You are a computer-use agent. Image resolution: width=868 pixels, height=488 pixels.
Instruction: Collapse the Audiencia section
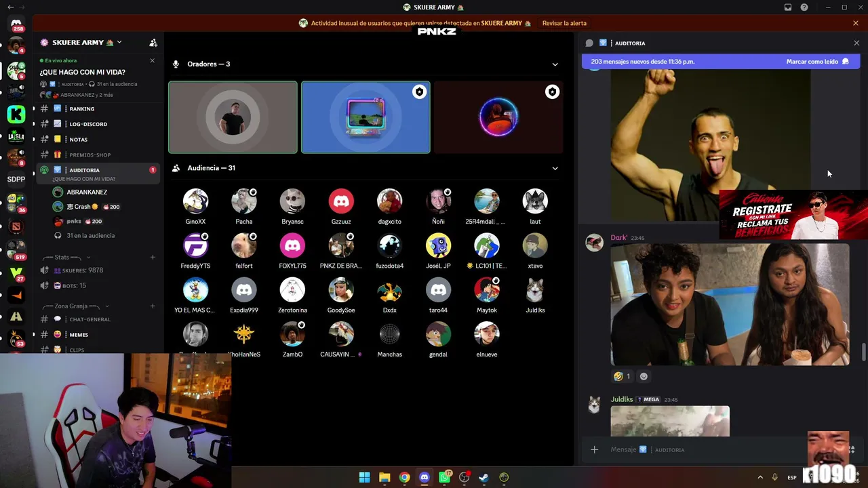click(x=555, y=168)
